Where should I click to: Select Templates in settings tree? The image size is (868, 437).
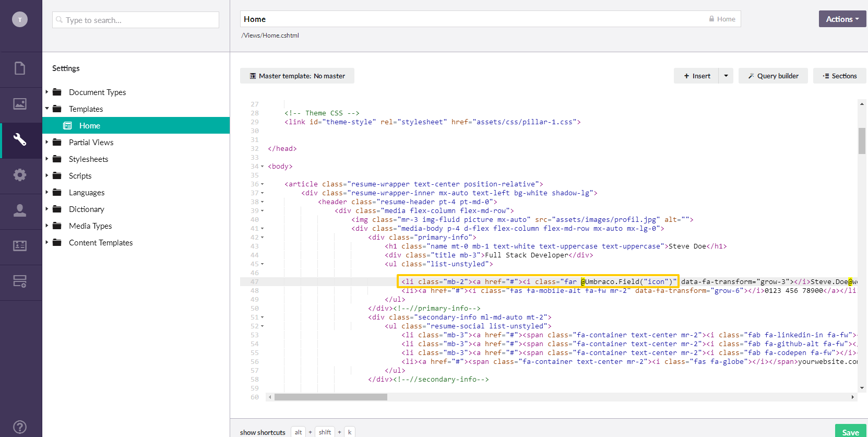pyautogui.click(x=86, y=109)
